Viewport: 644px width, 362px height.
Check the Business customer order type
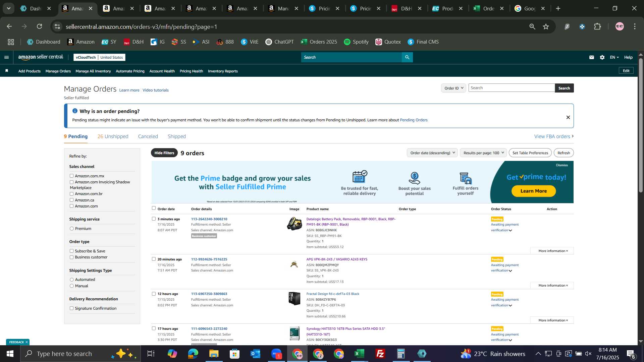click(x=71, y=257)
